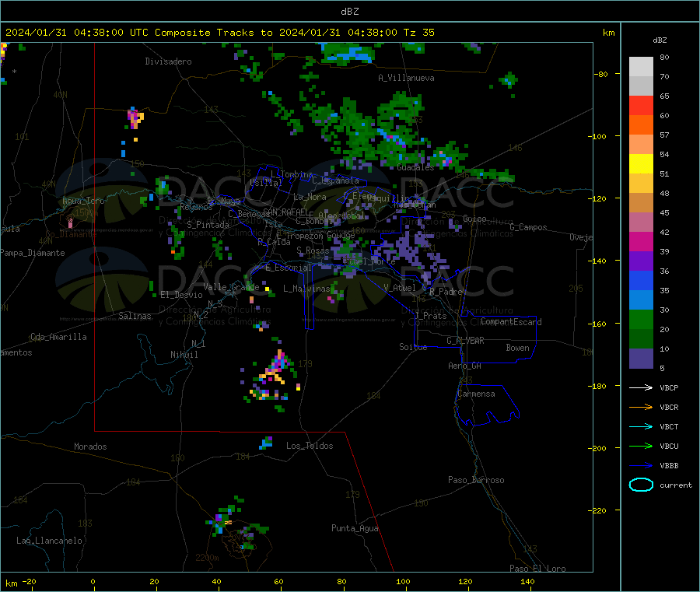Click the white VBCP arrow legend icon

[x=641, y=387]
